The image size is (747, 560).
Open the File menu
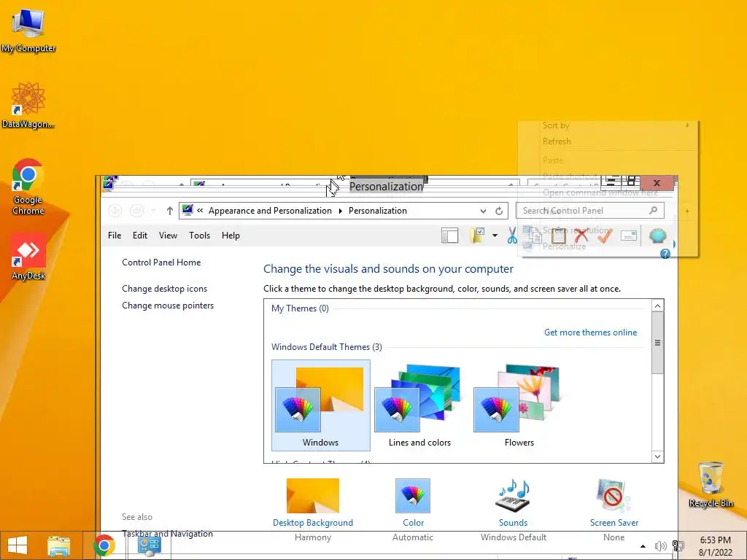(115, 236)
